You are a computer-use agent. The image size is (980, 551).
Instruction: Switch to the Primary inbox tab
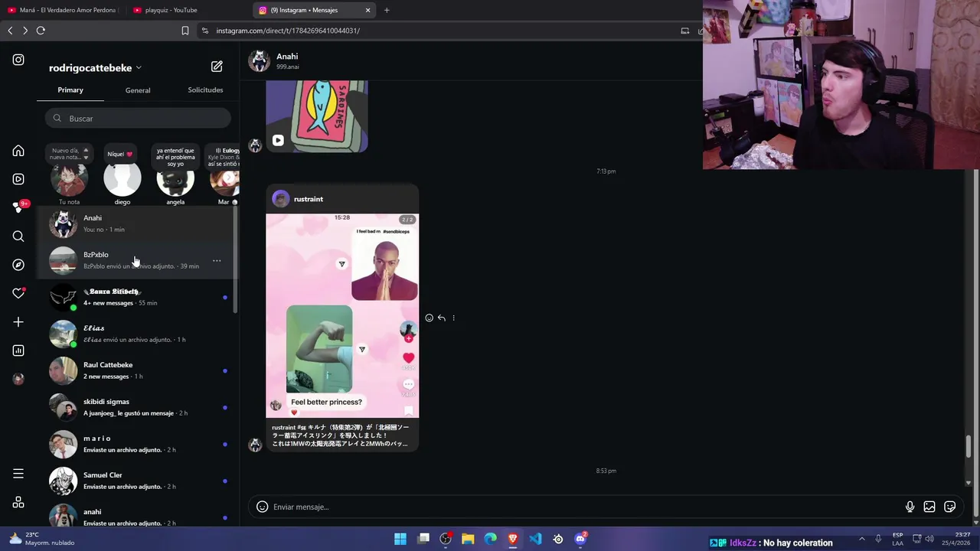tap(70, 90)
